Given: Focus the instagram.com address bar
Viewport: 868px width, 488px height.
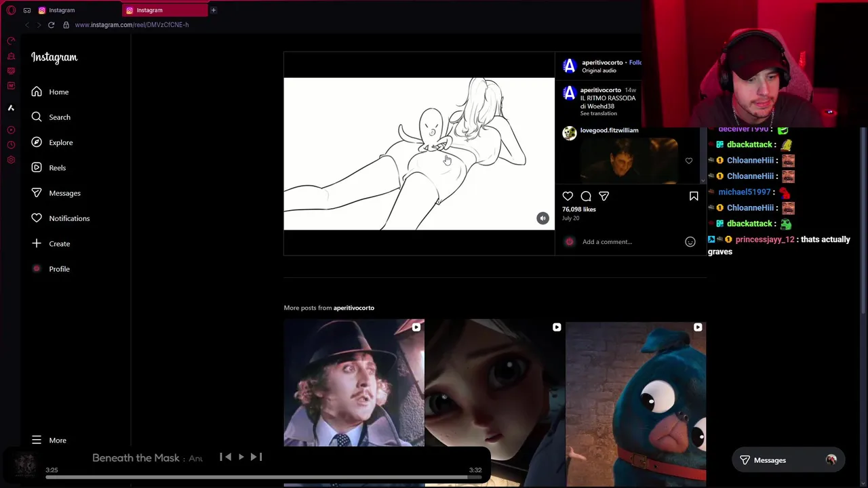Looking at the screenshot, I should click(132, 25).
